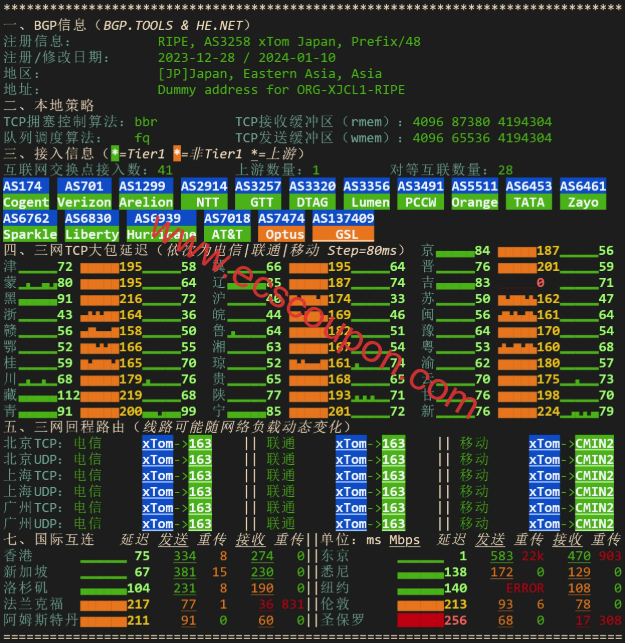The height and width of the screenshot is (643, 625).
Task: Click the AS174 Cogent badge
Action: tap(26, 194)
